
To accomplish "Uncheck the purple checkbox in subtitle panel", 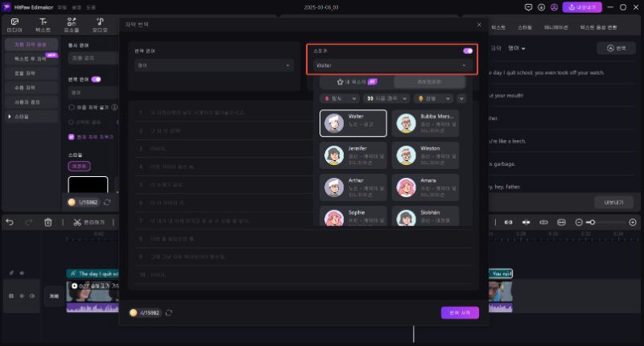I will point(72,137).
